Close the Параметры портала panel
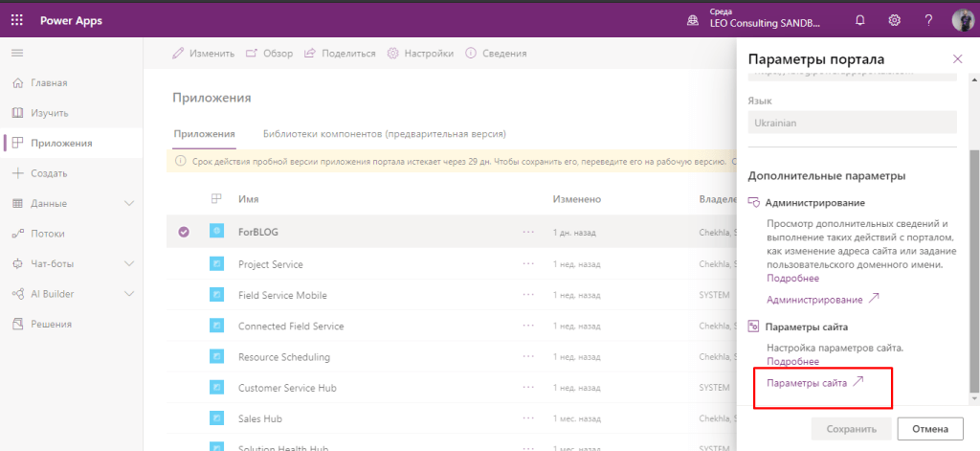 (x=957, y=59)
